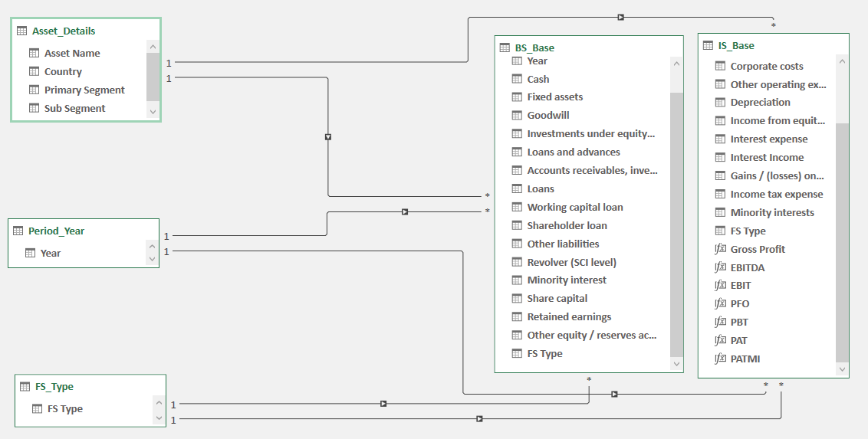Click the column icon beside Depreciation
Viewport: 868px width, 439px height.
[720, 103]
